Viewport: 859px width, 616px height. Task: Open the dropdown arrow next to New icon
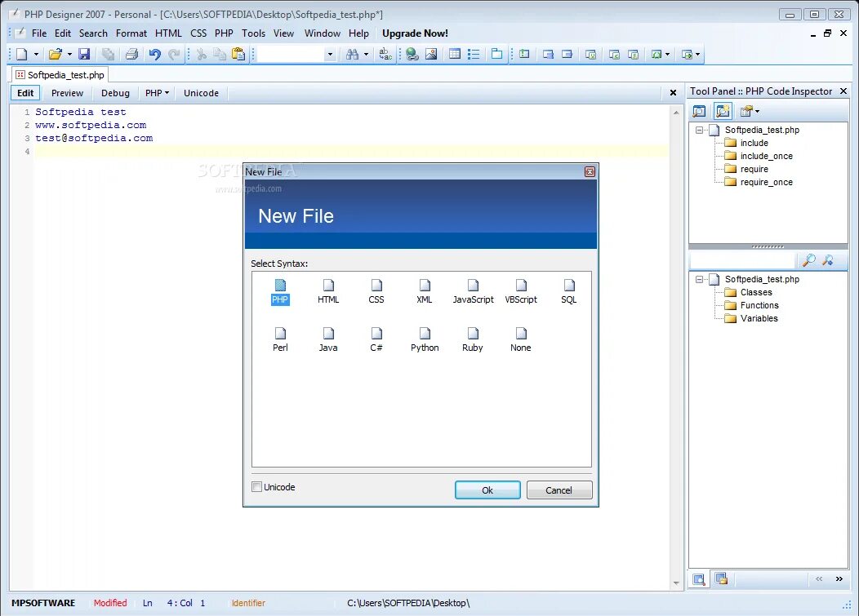(x=36, y=54)
